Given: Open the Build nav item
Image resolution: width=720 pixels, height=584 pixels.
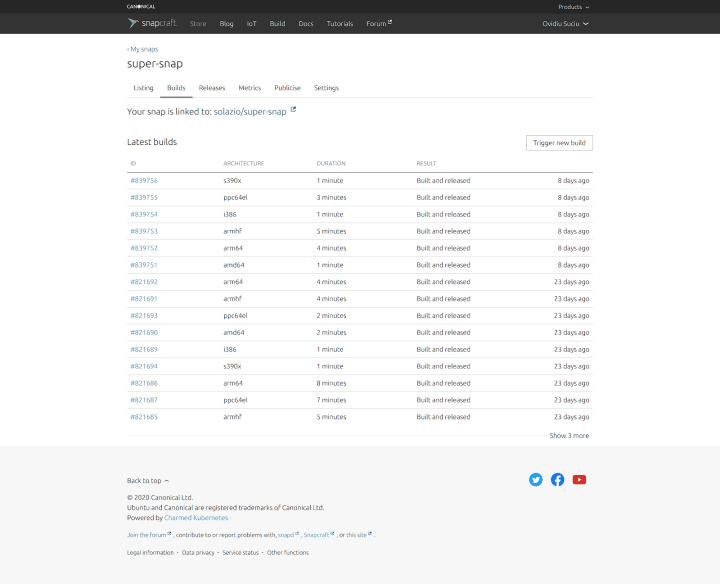Looking at the screenshot, I should [277, 24].
